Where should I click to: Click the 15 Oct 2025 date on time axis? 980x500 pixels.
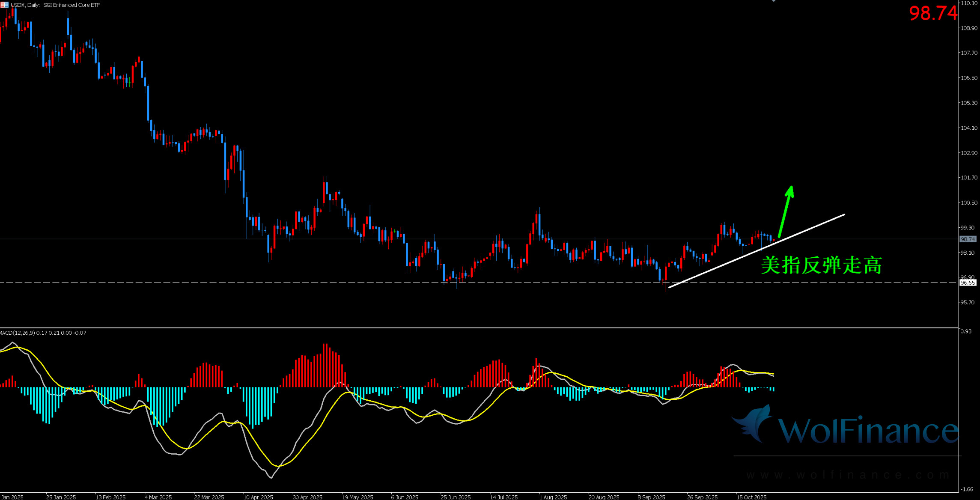751,497
